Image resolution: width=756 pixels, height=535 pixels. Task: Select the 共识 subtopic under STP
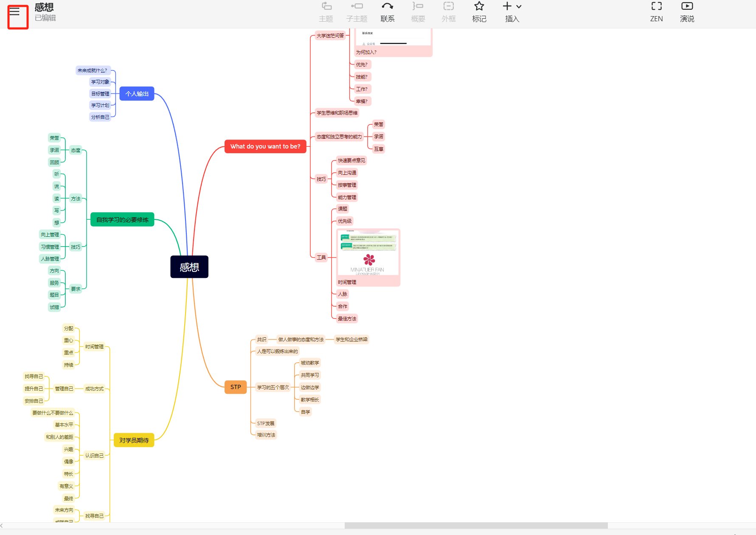coord(261,339)
